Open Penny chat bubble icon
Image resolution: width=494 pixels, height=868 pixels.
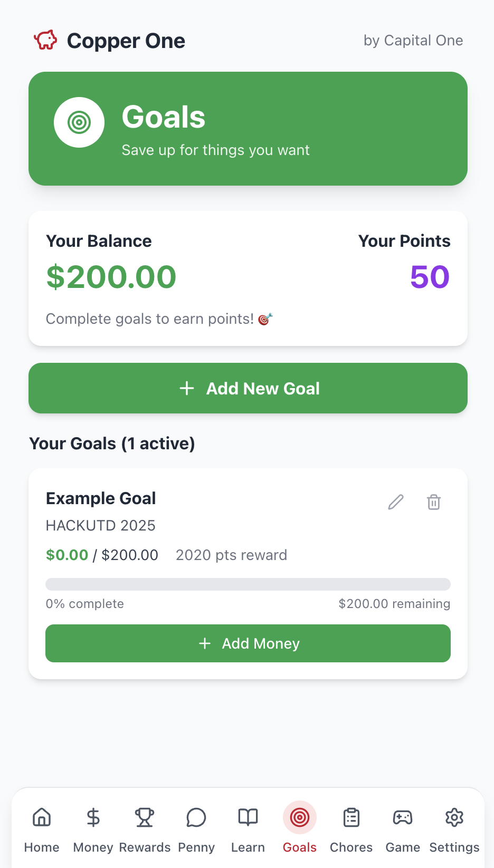pyautogui.click(x=196, y=817)
